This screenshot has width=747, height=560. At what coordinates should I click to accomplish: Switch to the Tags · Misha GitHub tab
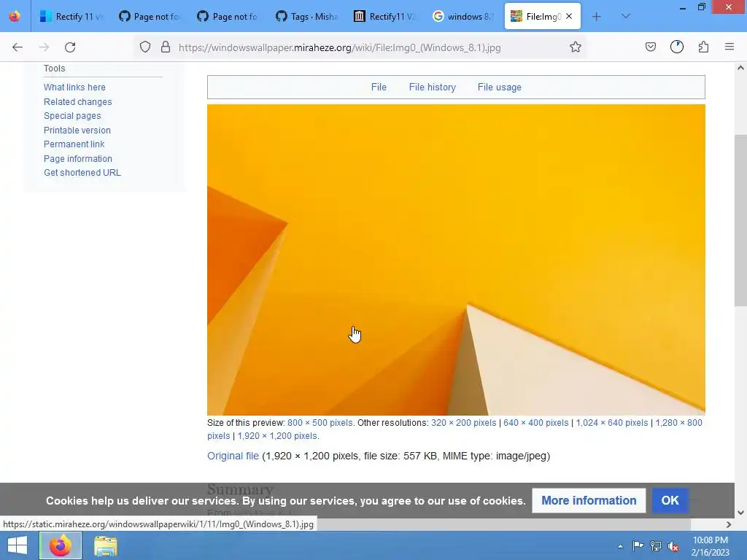pyautogui.click(x=306, y=17)
